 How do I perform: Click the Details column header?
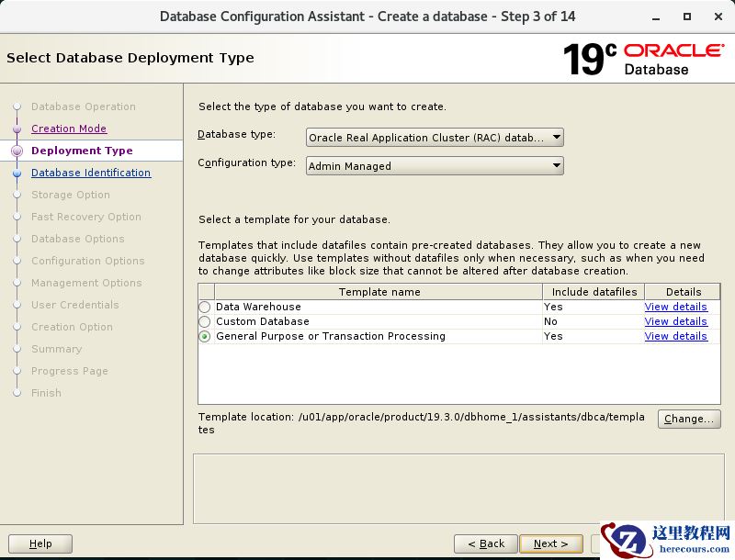coord(683,292)
